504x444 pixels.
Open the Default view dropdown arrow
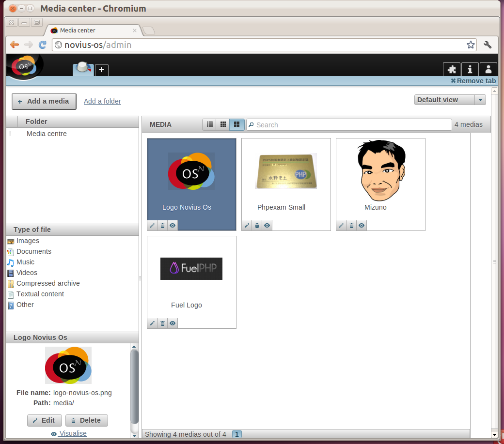coord(480,100)
